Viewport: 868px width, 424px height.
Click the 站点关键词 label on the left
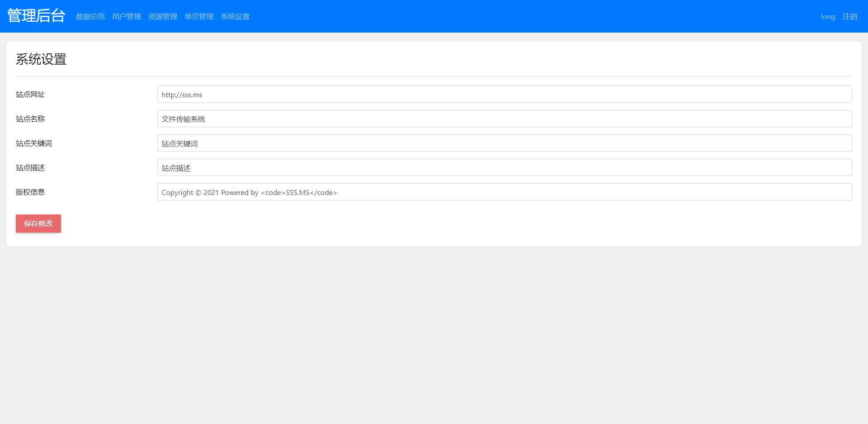pyautogui.click(x=34, y=143)
